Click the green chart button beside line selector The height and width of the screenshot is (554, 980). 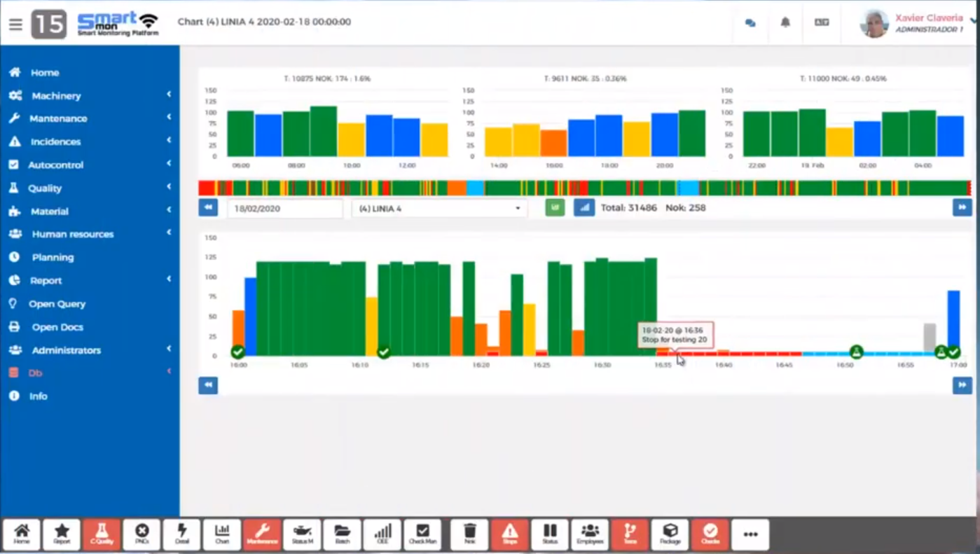[x=555, y=208]
